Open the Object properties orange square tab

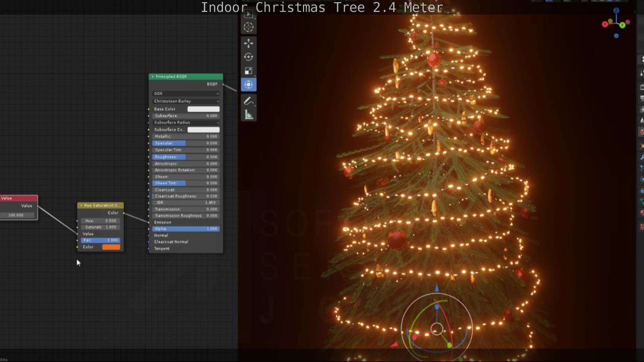click(x=642, y=146)
